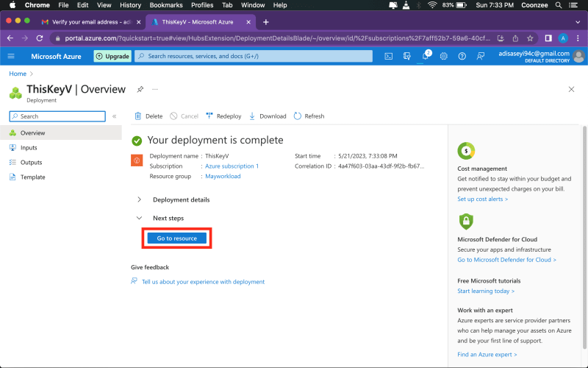This screenshot has height=368, width=588.
Task: Select Overview in the sidebar
Action: (x=61, y=132)
